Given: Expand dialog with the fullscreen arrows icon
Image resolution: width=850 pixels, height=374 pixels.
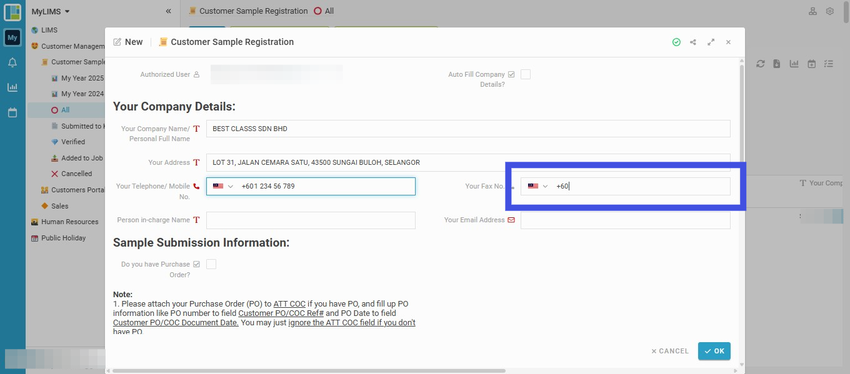Looking at the screenshot, I should (711, 42).
